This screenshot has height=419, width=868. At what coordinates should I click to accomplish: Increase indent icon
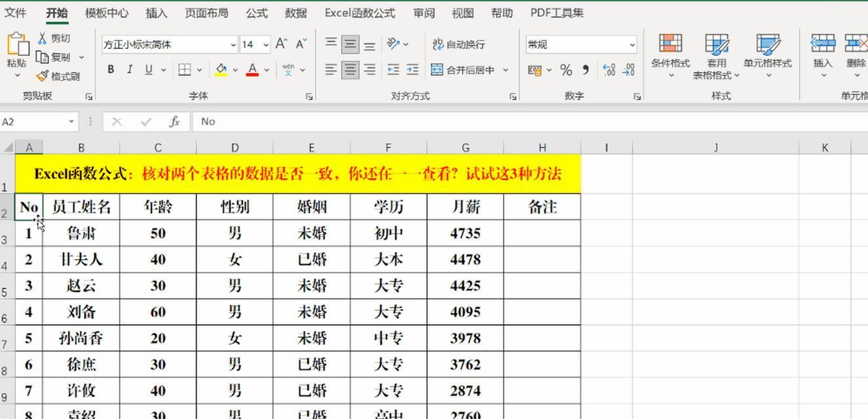pos(412,69)
